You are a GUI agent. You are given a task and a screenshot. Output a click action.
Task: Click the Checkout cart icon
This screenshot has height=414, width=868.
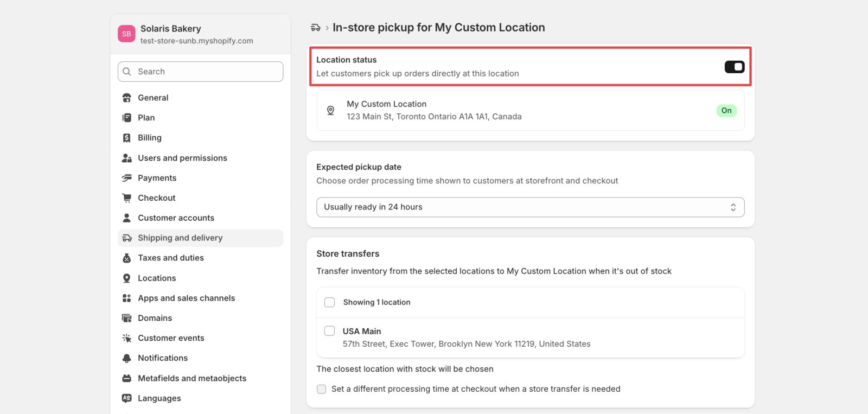tap(126, 198)
